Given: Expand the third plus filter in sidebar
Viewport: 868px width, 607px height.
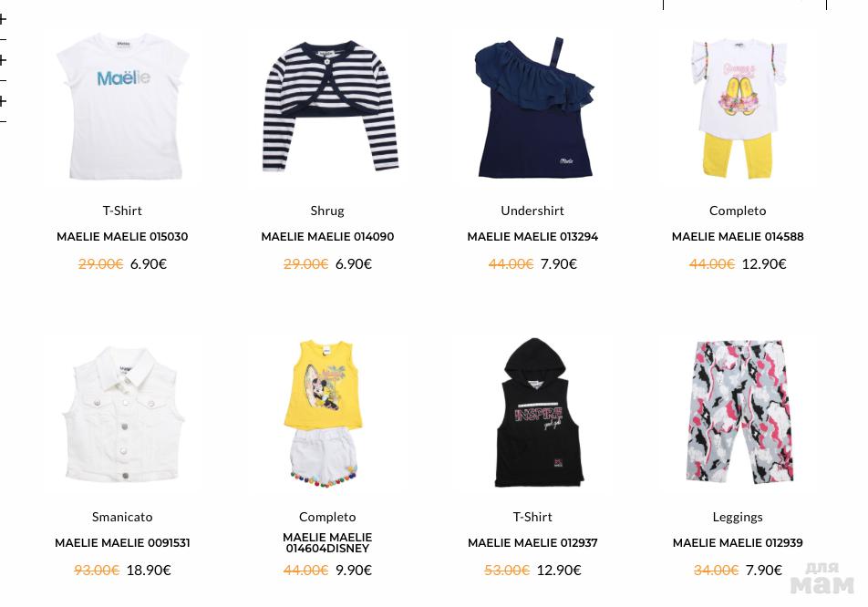Looking at the screenshot, I should [3, 100].
